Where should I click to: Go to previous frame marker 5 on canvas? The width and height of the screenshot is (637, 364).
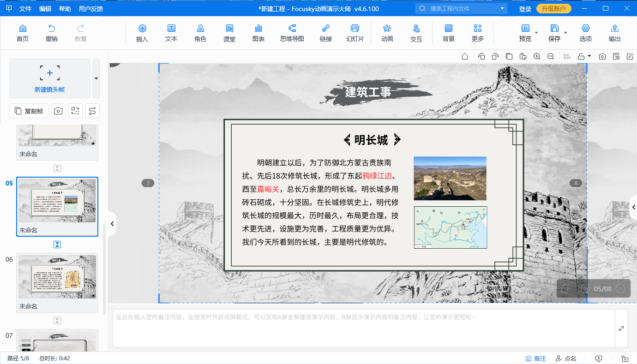[x=148, y=183]
